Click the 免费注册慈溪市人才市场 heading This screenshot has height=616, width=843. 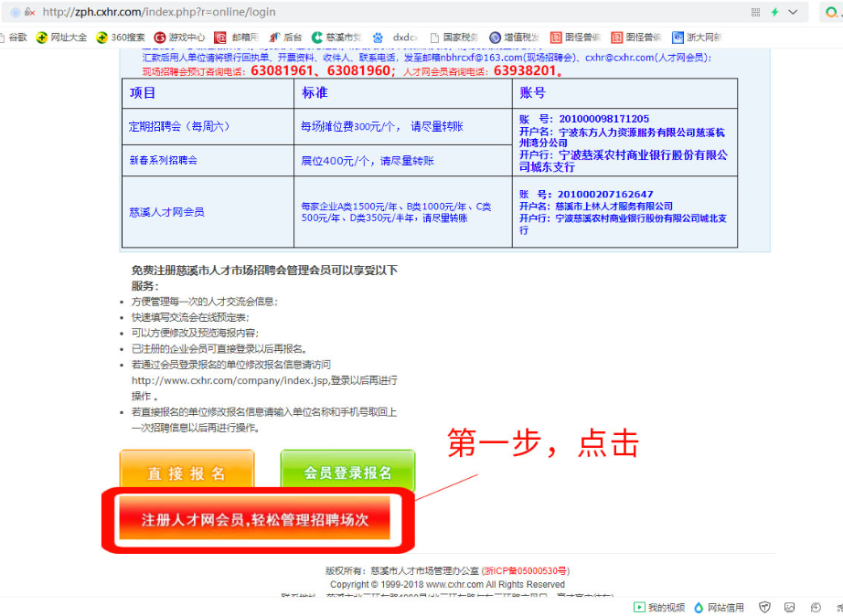tap(264, 277)
